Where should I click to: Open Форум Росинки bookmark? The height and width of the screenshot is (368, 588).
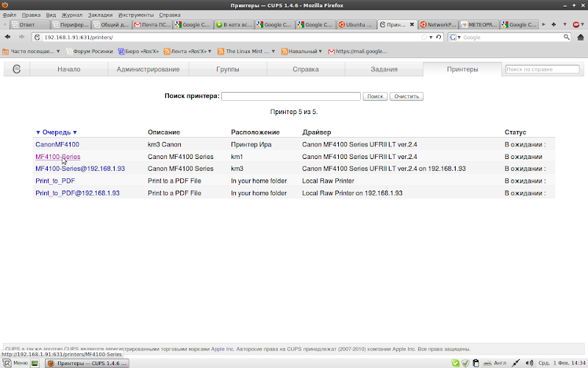pos(90,52)
